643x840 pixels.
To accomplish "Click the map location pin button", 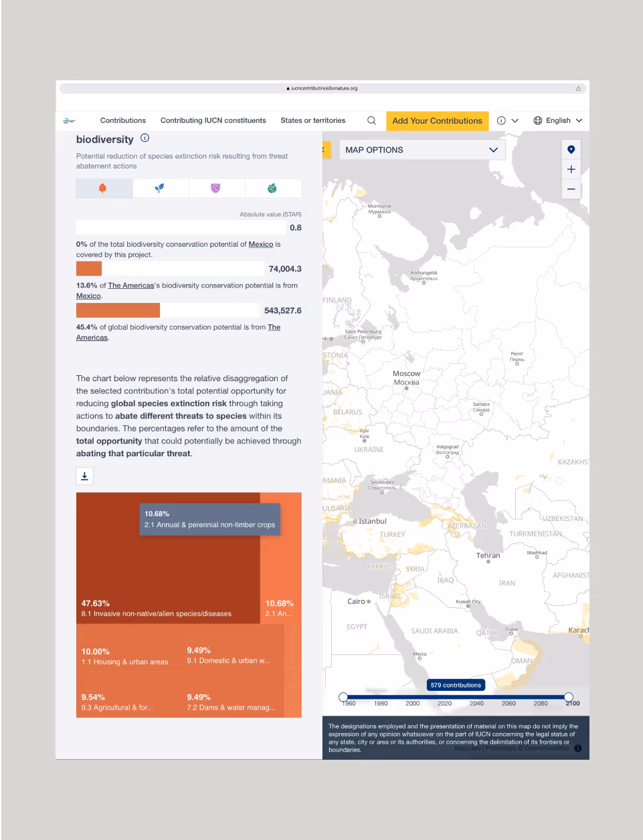I will coord(571,149).
